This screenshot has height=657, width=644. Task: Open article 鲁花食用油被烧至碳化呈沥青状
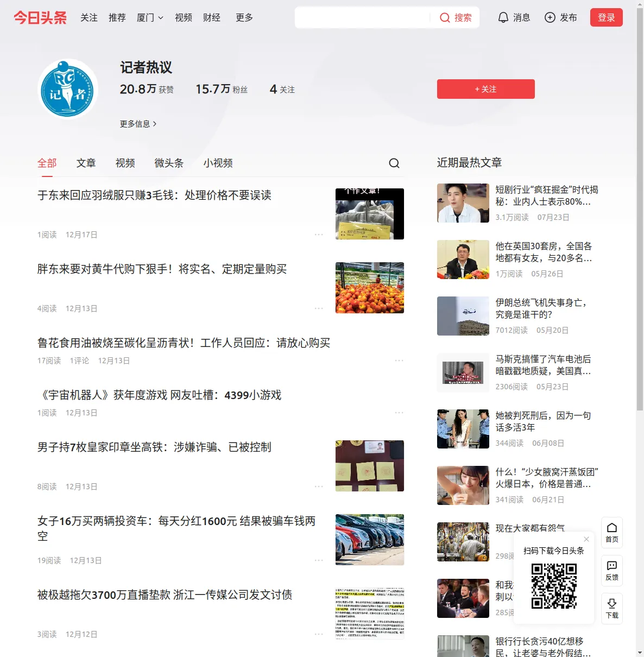[x=184, y=343]
